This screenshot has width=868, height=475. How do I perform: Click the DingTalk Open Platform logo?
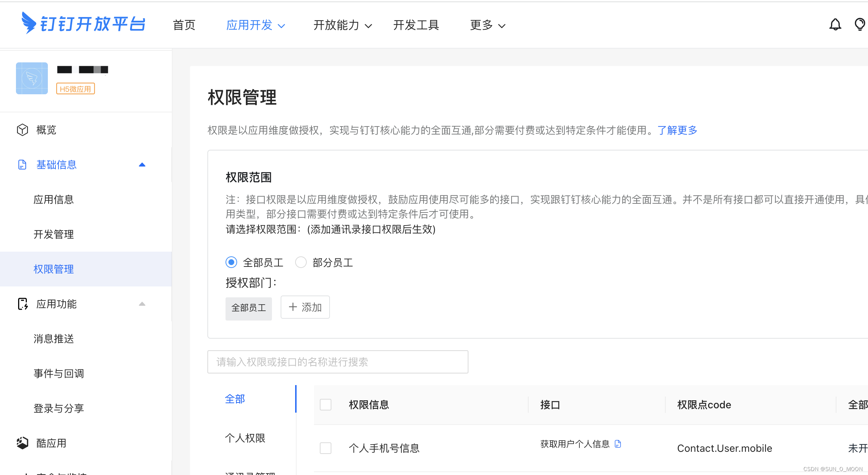[83, 24]
